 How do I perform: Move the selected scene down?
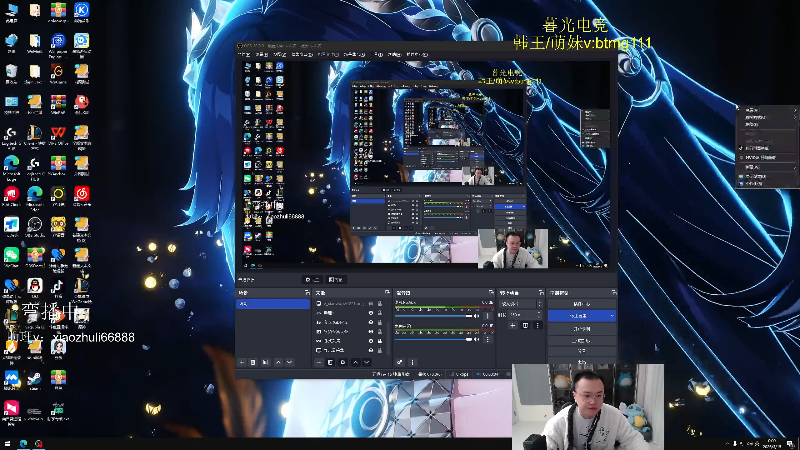289,362
